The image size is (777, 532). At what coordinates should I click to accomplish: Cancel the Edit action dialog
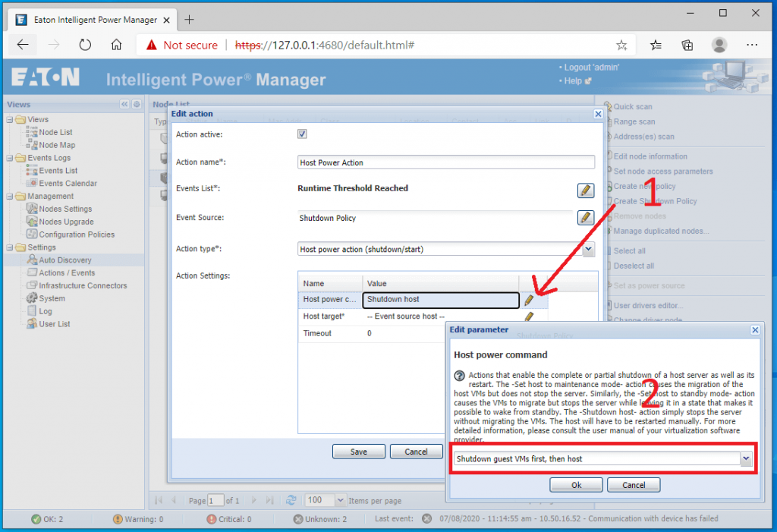pos(417,452)
